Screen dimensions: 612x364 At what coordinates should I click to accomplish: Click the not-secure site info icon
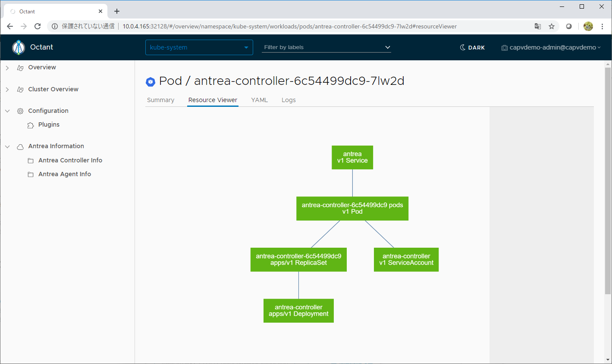(x=55, y=26)
